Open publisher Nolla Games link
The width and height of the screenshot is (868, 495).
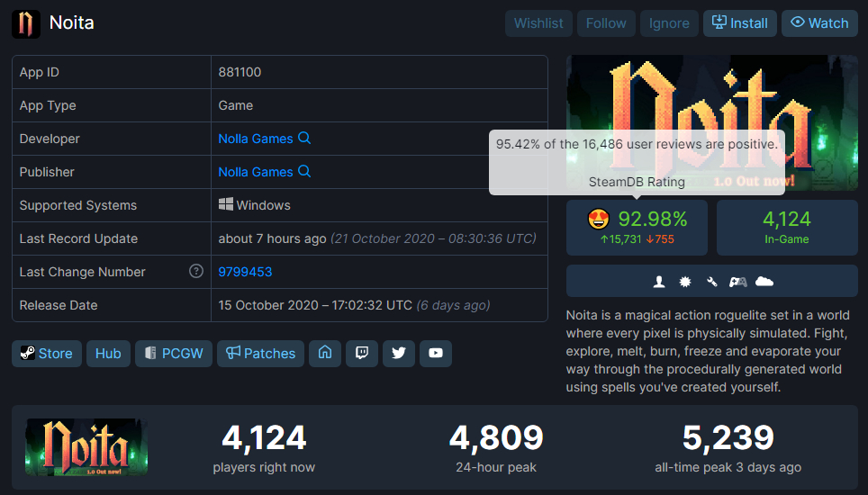tap(255, 172)
